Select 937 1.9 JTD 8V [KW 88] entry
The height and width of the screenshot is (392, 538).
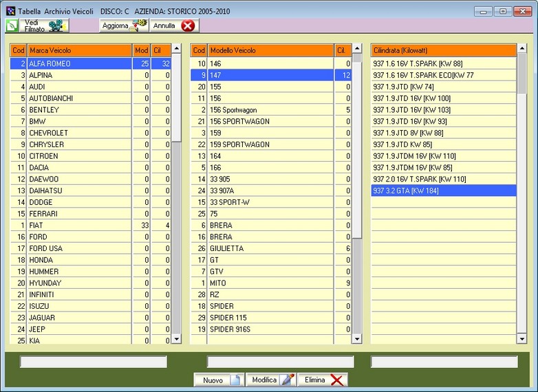click(x=444, y=133)
